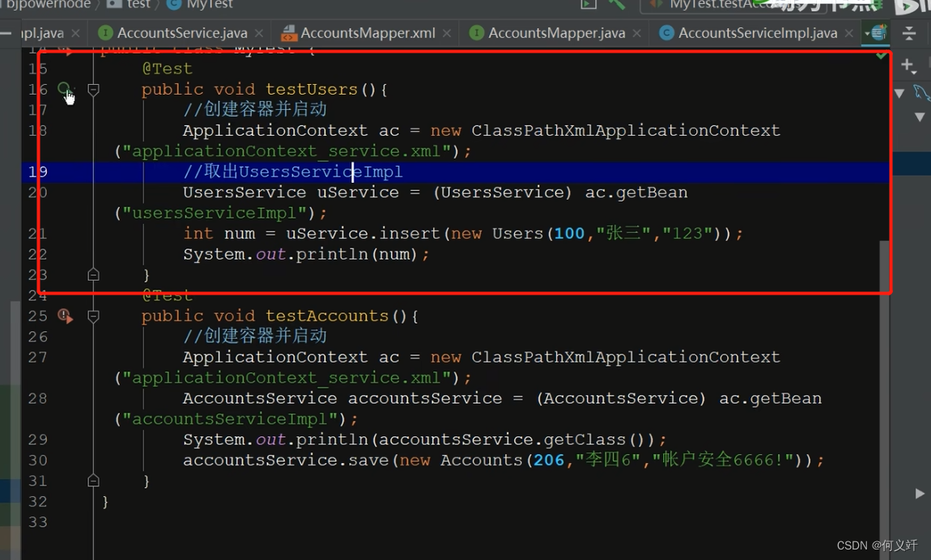Click the plus add icon in database panel
The width and height of the screenshot is (931, 560).
(x=908, y=66)
